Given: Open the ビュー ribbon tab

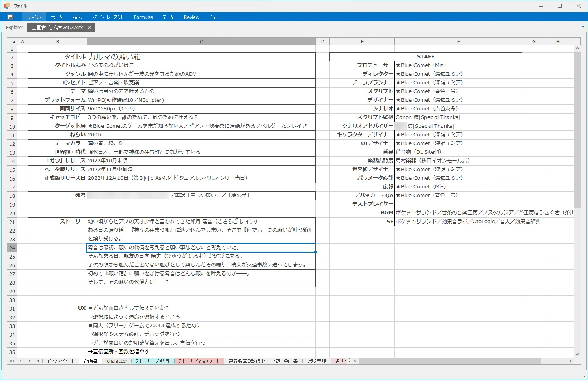Looking at the screenshot, I should [x=214, y=17].
